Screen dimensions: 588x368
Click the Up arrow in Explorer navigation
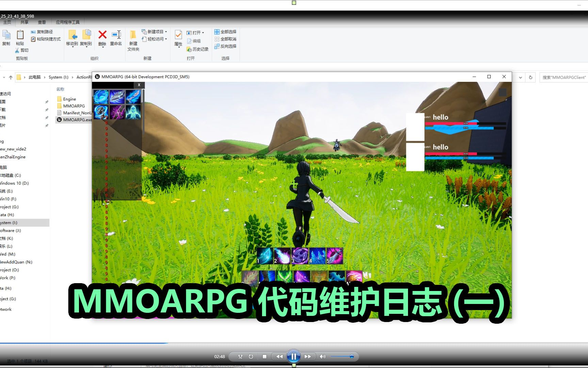tap(11, 77)
